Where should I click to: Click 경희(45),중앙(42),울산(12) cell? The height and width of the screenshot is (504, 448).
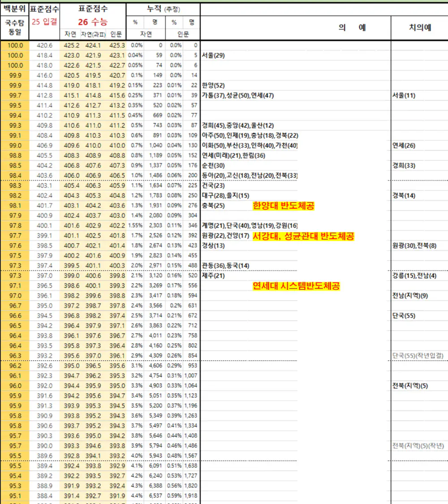pyautogui.click(x=238, y=125)
